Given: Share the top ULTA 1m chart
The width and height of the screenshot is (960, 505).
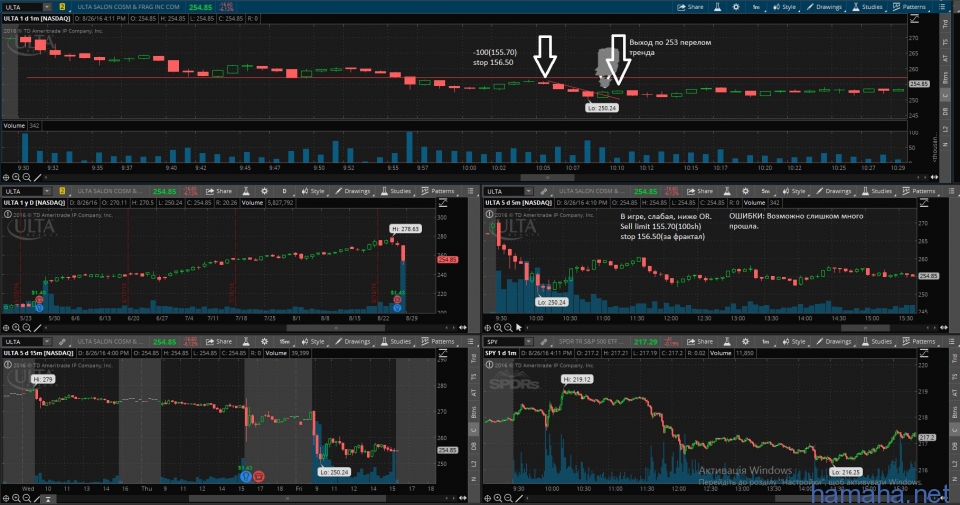Looking at the screenshot, I should pyautogui.click(x=690, y=7).
